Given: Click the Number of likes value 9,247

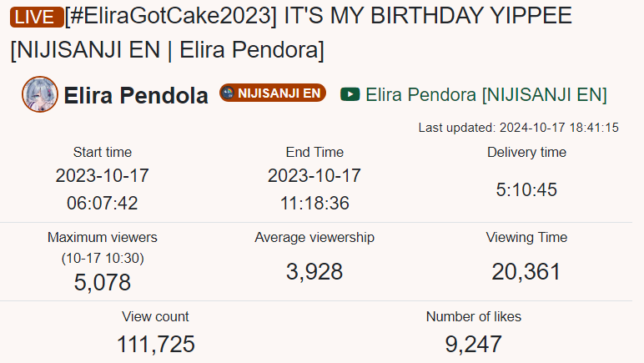Looking at the screenshot, I should point(474,344).
